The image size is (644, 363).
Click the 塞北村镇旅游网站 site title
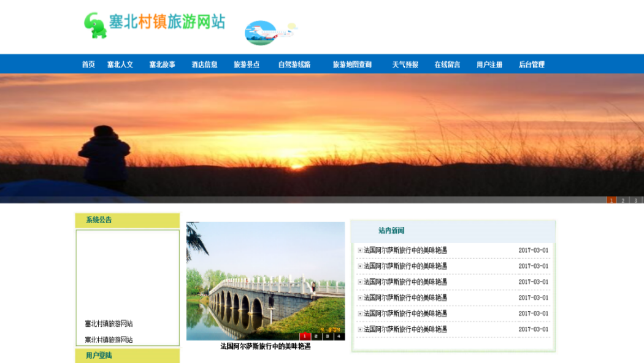click(x=167, y=21)
